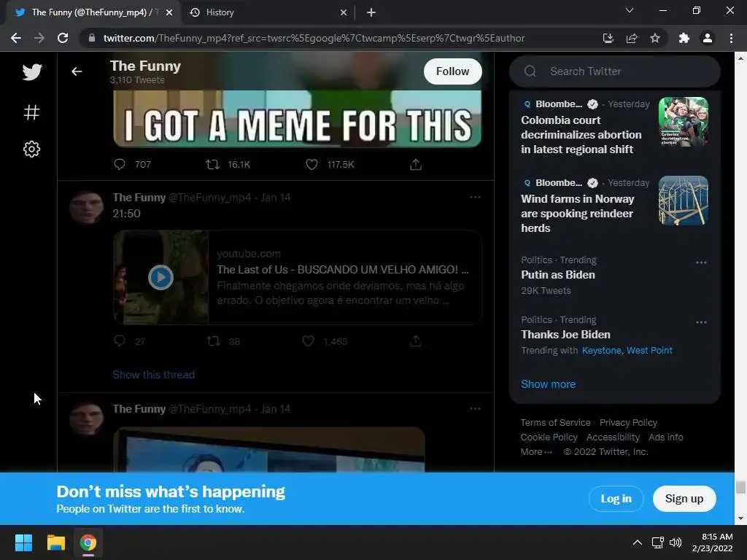The image size is (747, 560).
Task: Open taskbar clock showing 8:15 AM
Action: (x=713, y=542)
